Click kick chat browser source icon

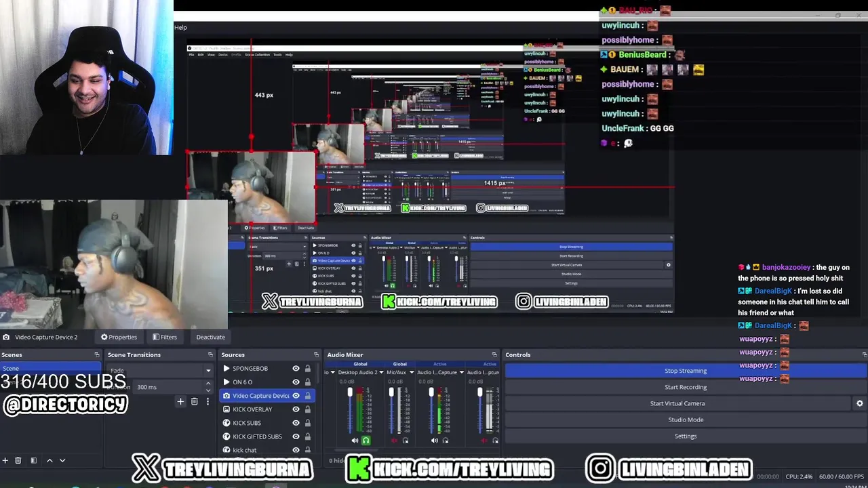[226, 450]
